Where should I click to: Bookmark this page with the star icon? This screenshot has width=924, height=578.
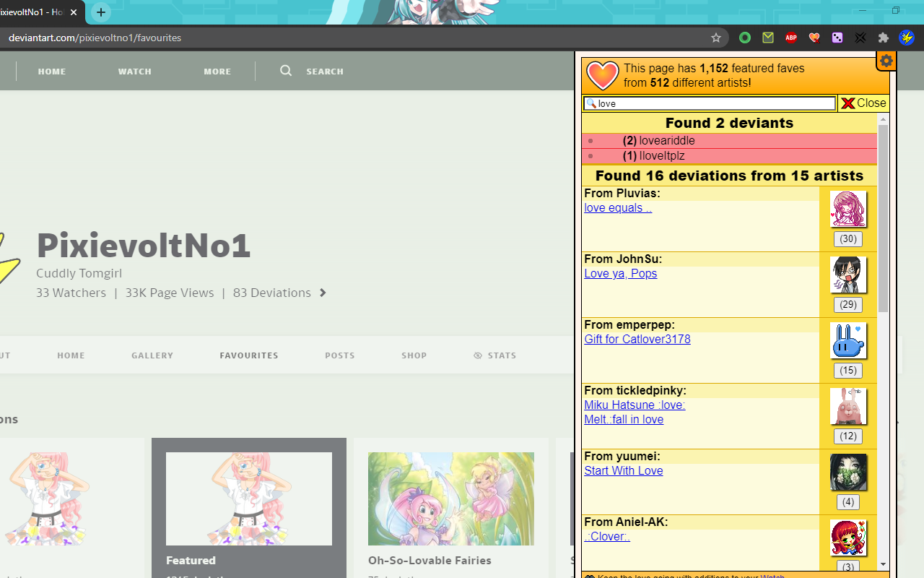(x=716, y=38)
